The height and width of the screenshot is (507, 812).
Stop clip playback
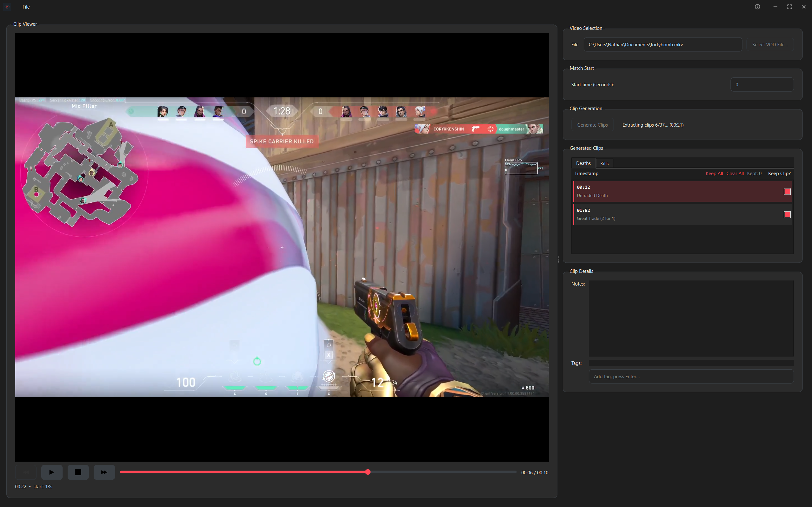coord(78,472)
